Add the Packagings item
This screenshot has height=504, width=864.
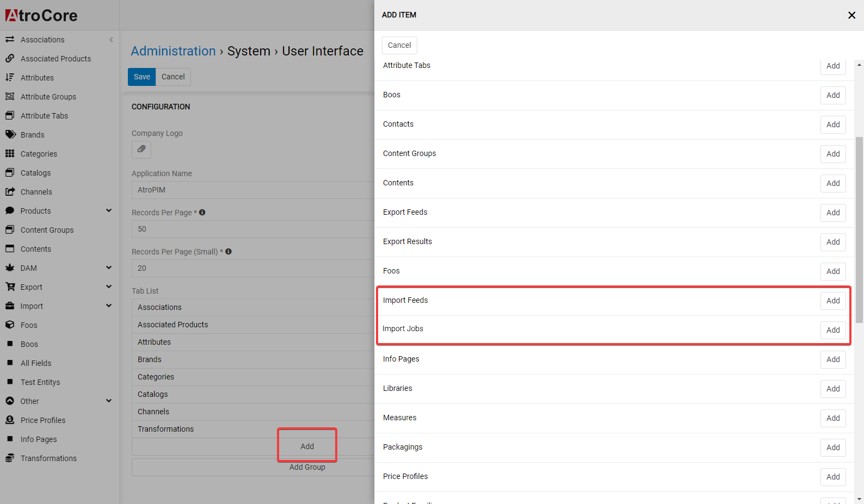(833, 447)
